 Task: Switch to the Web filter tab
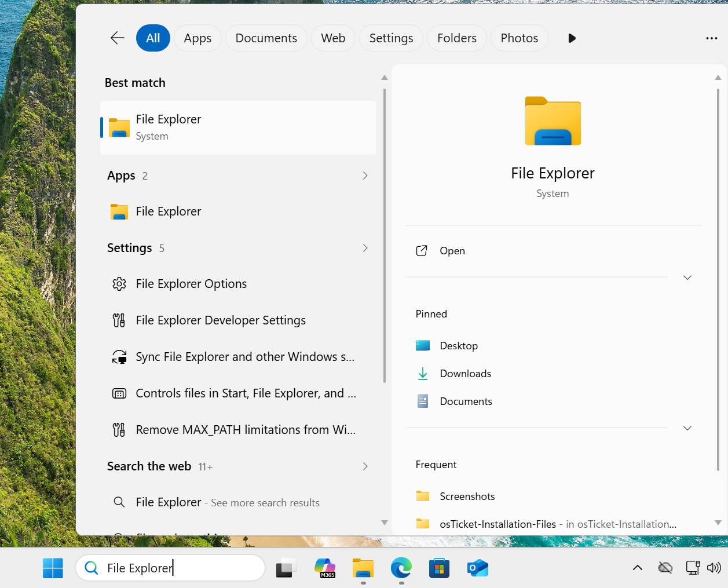coord(333,38)
